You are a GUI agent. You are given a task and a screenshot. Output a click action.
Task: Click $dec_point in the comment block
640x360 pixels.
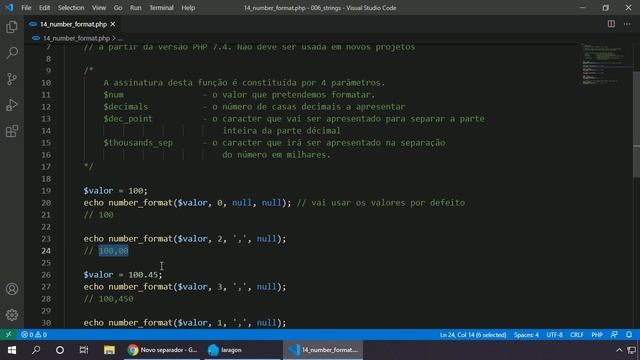128,119
